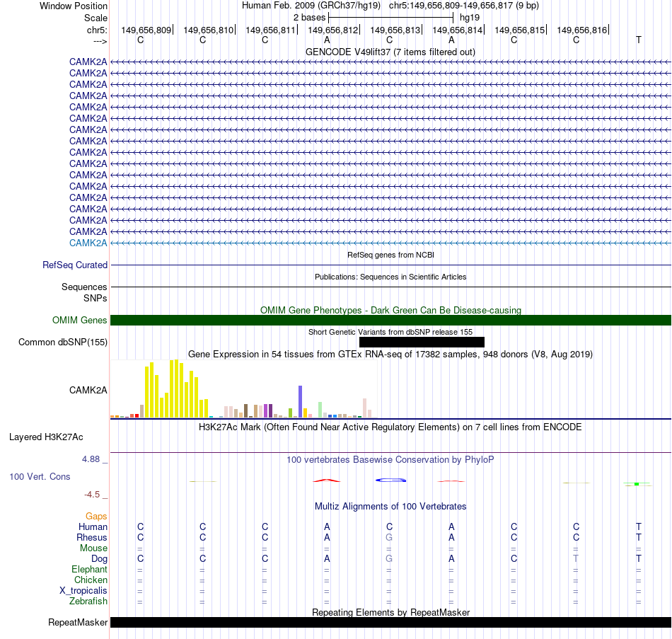This screenshot has height=639, width=672.
Task: Click position label 149,656,813
Action: (x=395, y=30)
